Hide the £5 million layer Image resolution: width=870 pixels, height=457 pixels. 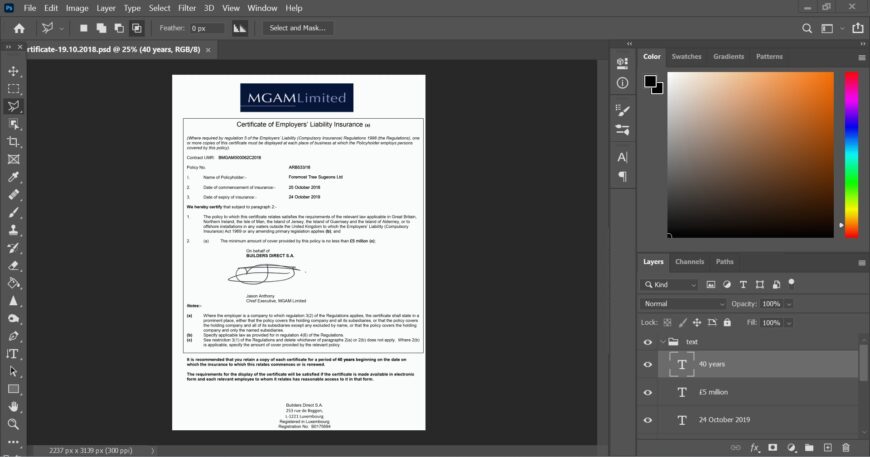648,392
